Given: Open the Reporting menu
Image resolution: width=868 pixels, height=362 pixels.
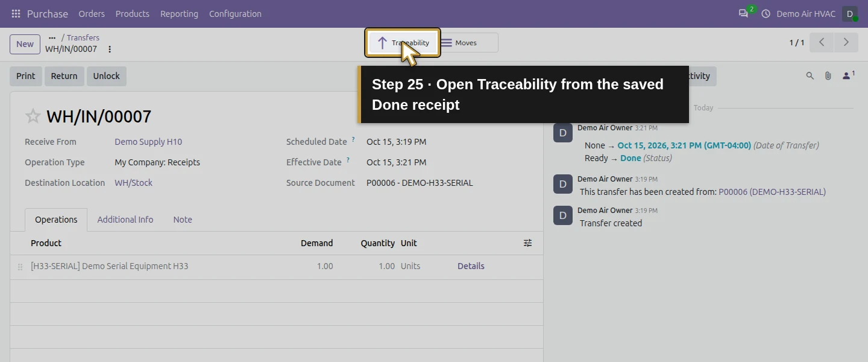Looking at the screenshot, I should click(179, 14).
